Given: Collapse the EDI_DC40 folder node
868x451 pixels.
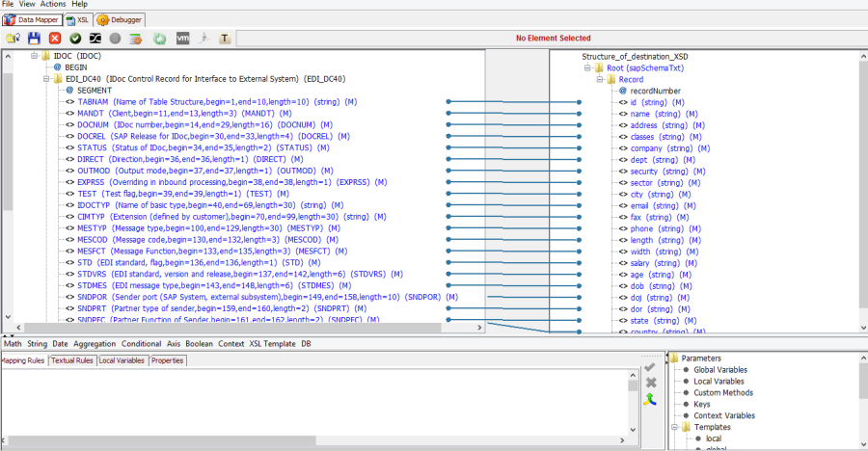Looking at the screenshot, I should coord(44,79).
